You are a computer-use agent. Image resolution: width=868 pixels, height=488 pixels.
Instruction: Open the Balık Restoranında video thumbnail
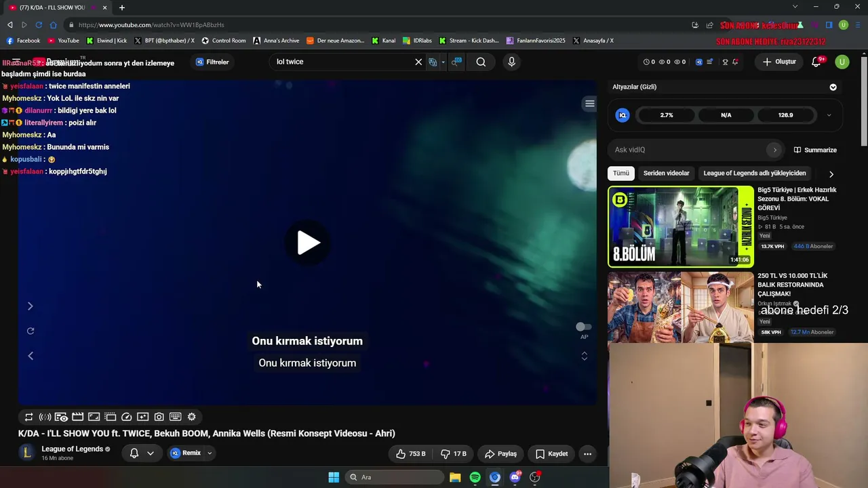pos(680,307)
